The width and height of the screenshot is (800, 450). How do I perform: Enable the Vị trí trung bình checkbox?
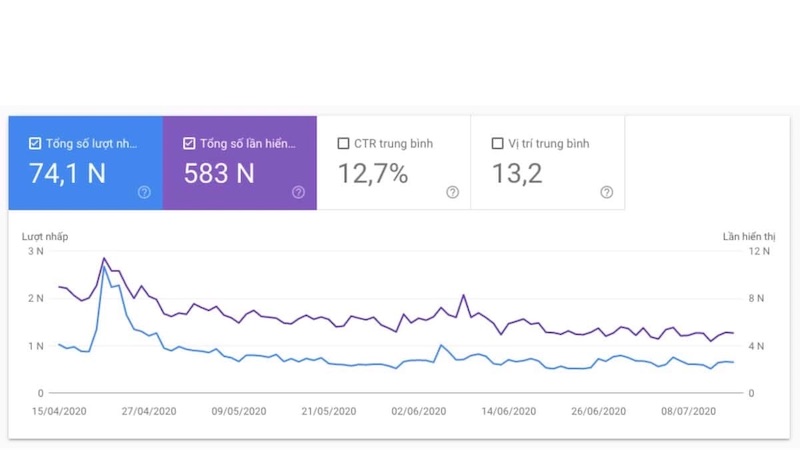pyautogui.click(x=497, y=143)
